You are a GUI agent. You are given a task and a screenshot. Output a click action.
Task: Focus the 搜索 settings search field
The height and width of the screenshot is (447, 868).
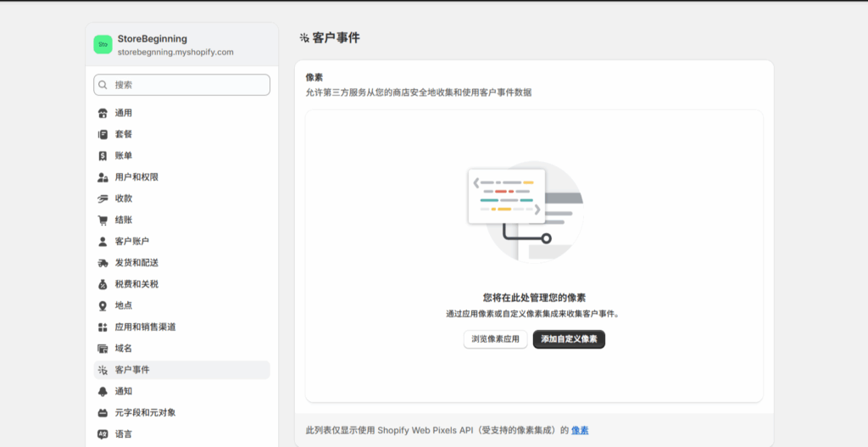coord(188,85)
